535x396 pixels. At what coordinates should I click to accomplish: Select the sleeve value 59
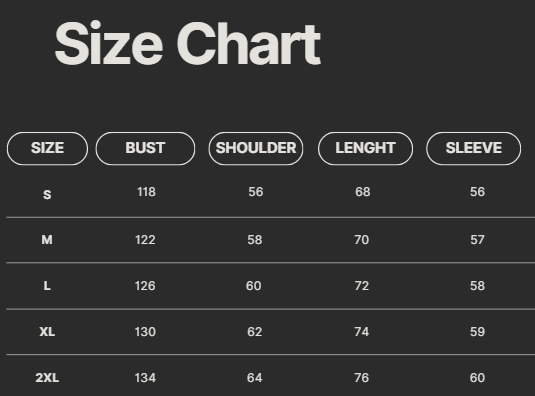(477, 332)
